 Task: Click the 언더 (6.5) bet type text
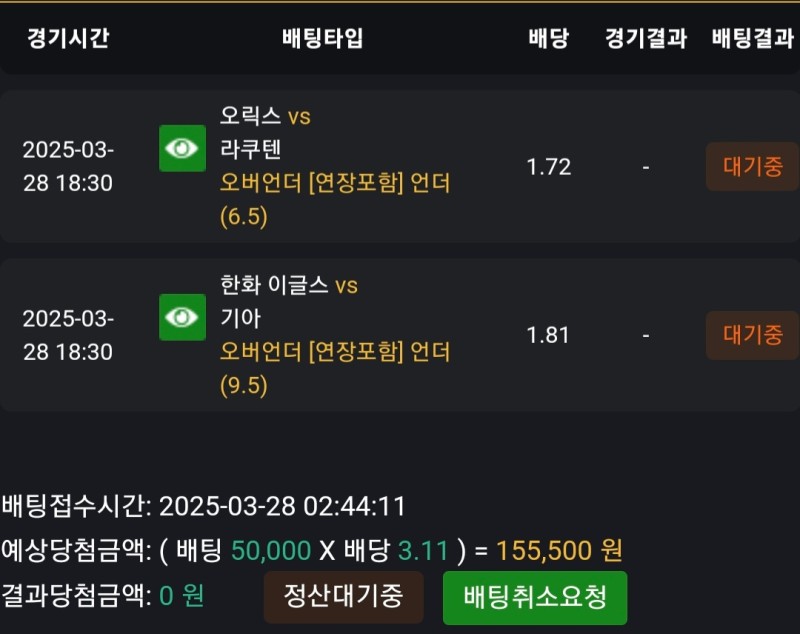pos(335,199)
